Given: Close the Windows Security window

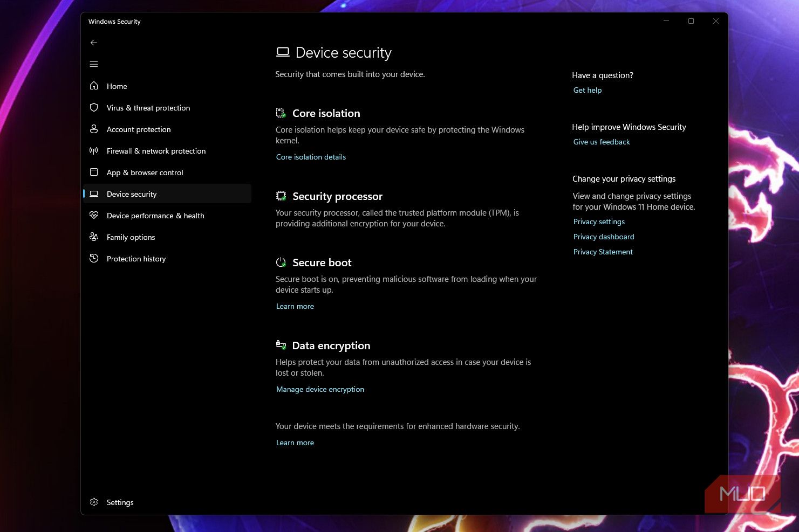Looking at the screenshot, I should (x=716, y=21).
